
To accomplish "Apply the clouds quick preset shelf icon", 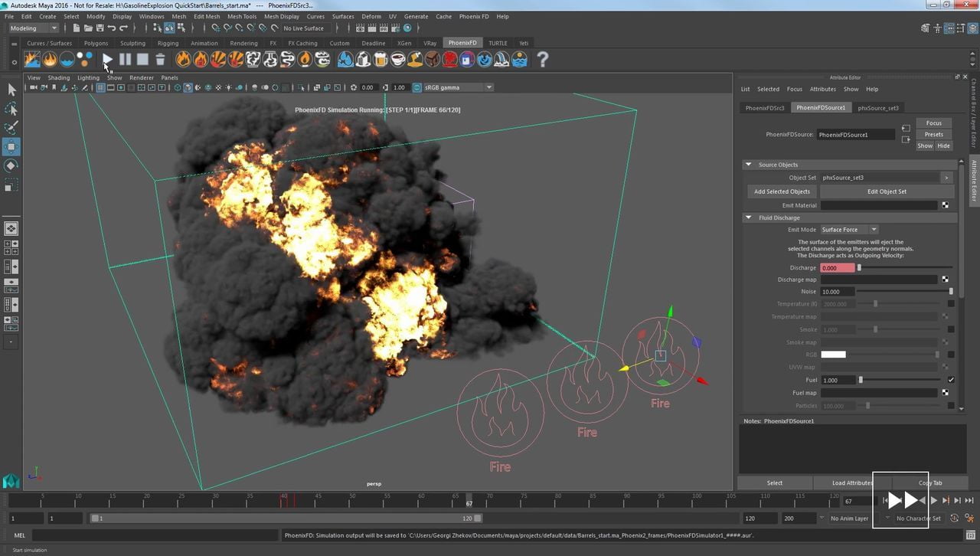I will point(322,59).
